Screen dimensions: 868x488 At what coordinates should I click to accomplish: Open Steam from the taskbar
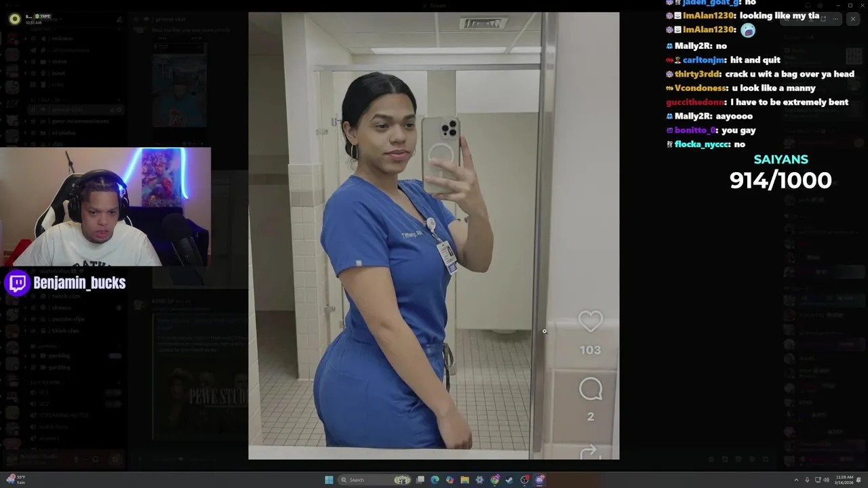point(509,480)
